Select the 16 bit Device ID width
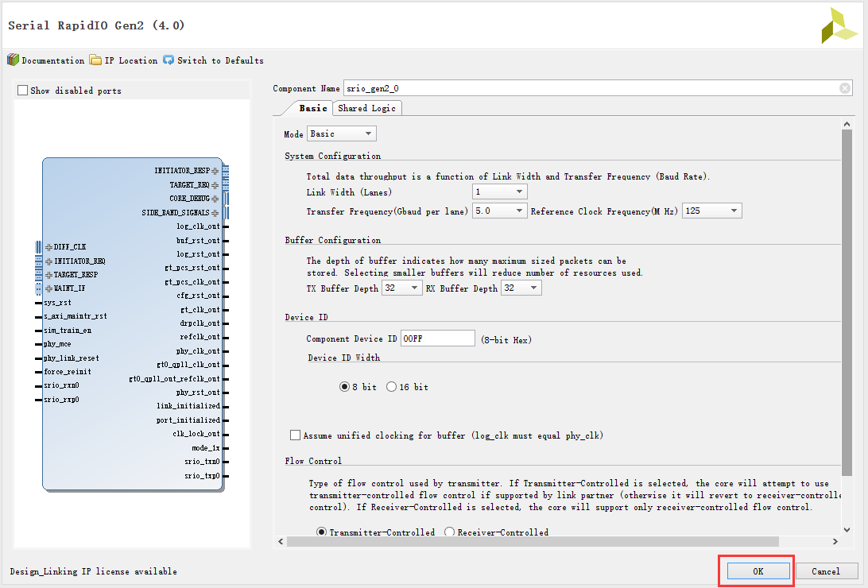This screenshot has width=868, height=588. (391, 387)
